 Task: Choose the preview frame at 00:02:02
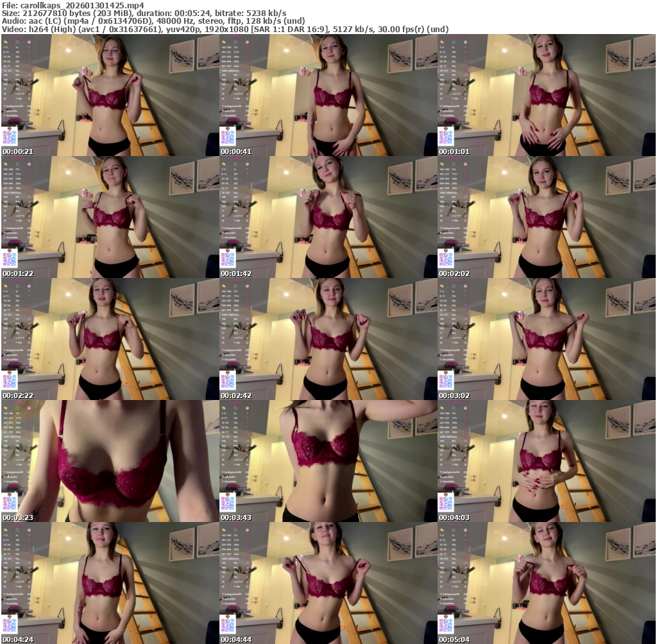tap(547, 217)
